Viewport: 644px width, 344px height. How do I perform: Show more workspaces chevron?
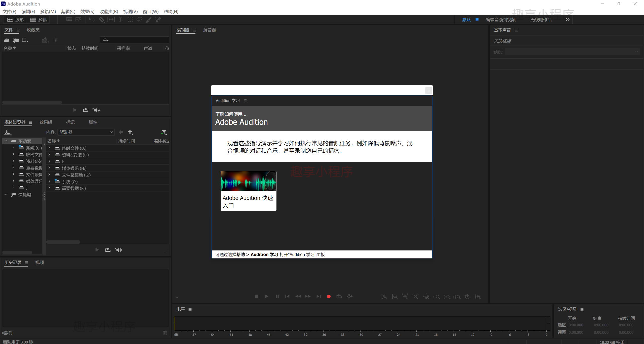[x=568, y=20]
